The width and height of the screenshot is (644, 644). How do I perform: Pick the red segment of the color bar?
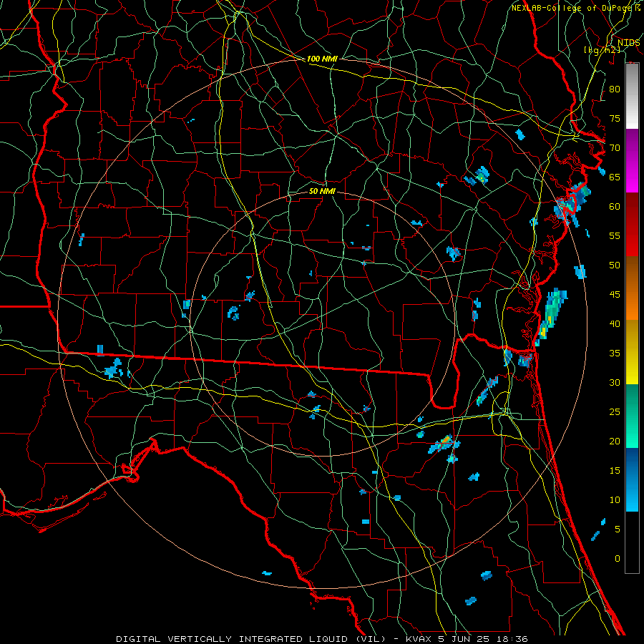tap(632, 225)
